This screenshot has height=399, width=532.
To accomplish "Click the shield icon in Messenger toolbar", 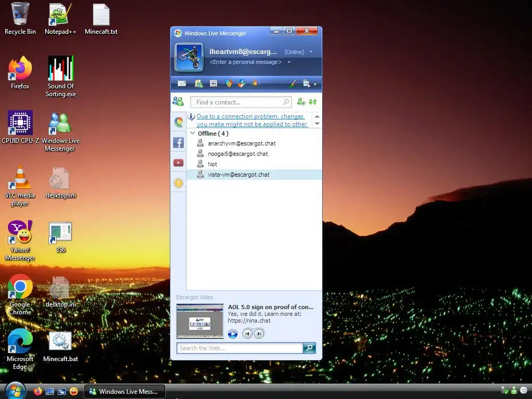I will (229, 84).
